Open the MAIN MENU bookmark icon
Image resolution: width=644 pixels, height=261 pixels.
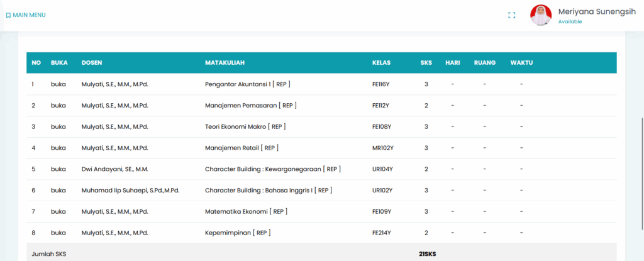[8, 15]
